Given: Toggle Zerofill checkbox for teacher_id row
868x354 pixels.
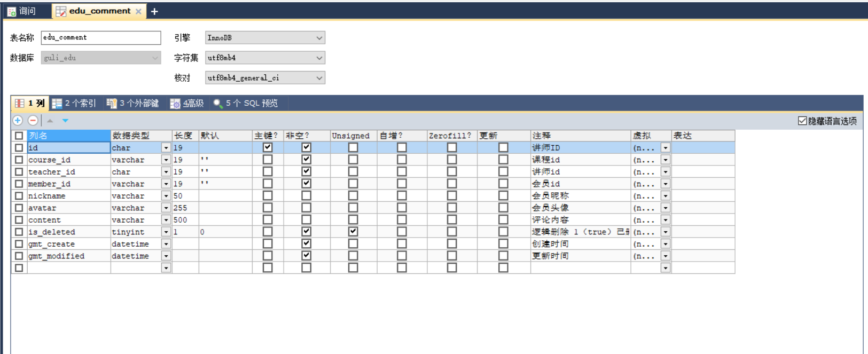Looking at the screenshot, I should 452,171.
